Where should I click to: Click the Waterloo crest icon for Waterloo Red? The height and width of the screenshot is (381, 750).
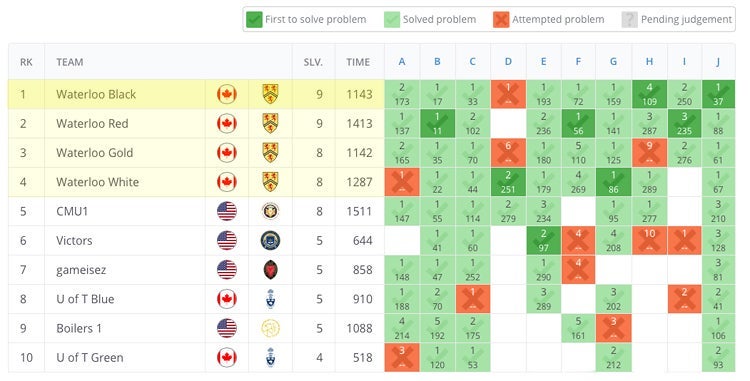pyautogui.click(x=270, y=123)
